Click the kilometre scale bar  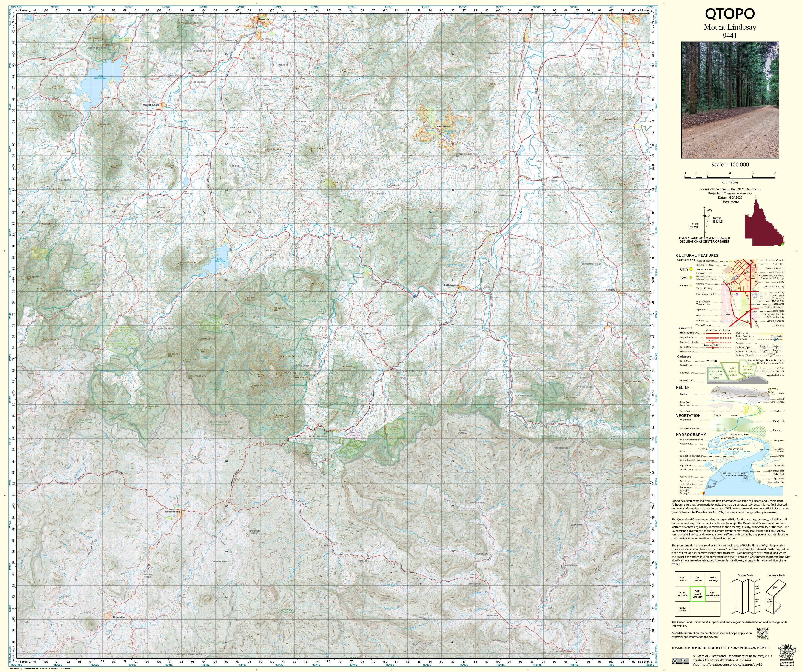click(x=730, y=177)
